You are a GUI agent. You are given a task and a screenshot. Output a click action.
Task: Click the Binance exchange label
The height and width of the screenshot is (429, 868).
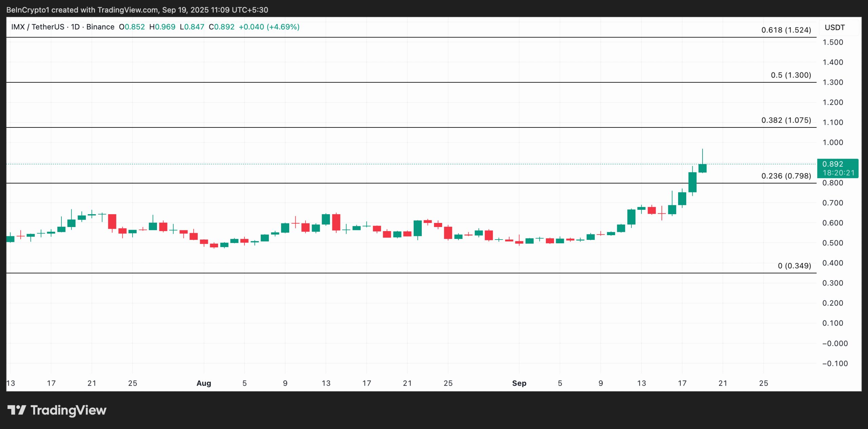[x=101, y=27]
